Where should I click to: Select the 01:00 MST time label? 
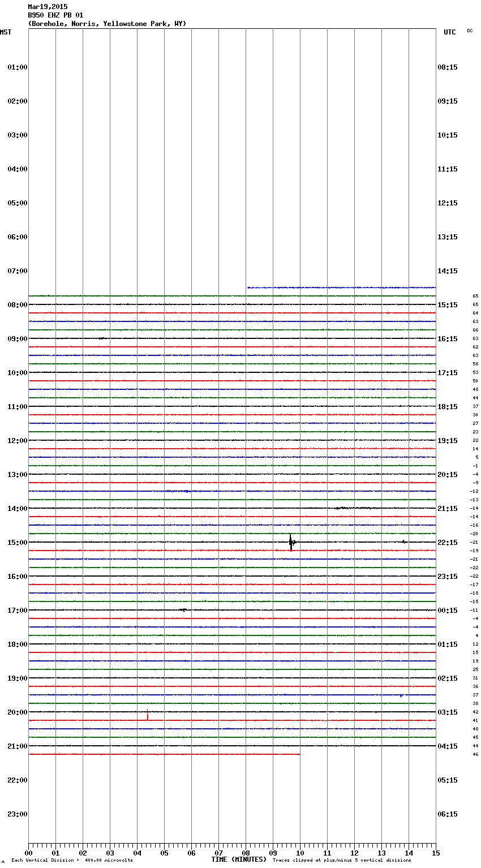pyautogui.click(x=18, y=67)
